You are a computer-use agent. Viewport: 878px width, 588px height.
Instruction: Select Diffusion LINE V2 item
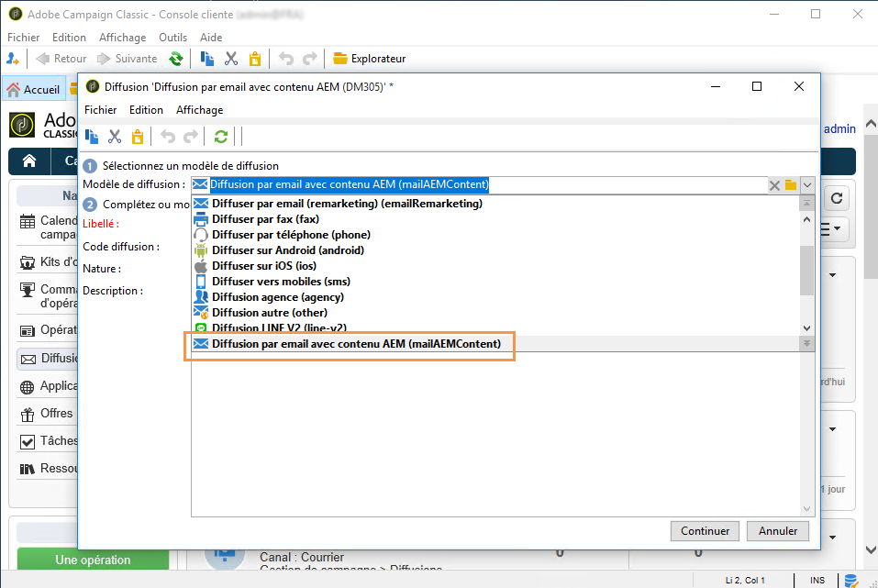tap(279, 327)
